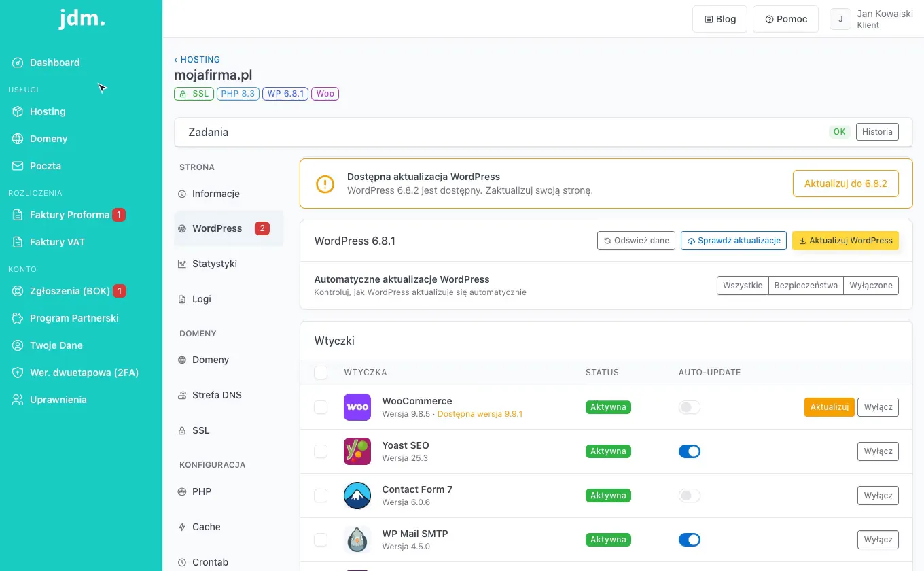
Task: Click the jdm. logo
Action: click(82, 18)
